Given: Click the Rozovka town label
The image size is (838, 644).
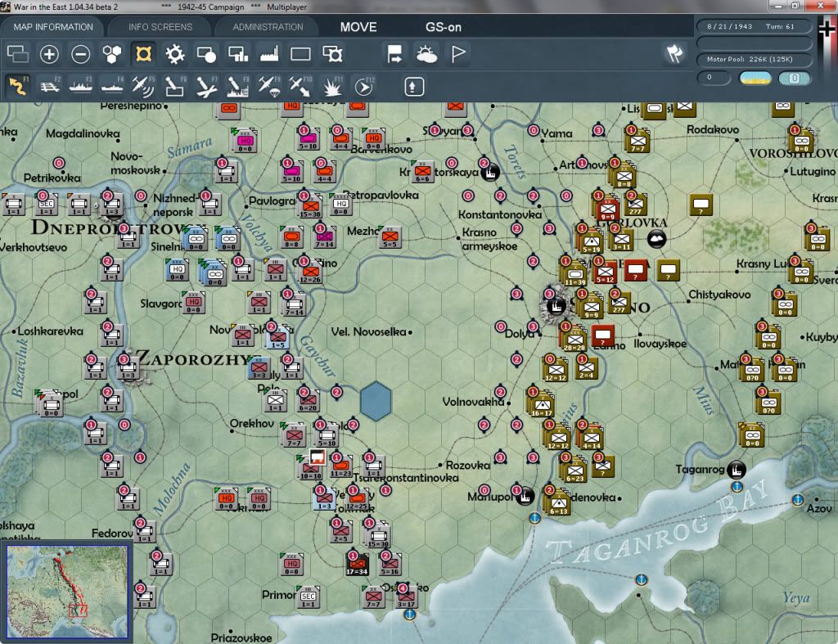Looking at the screenshot, I should click(467, 465).
